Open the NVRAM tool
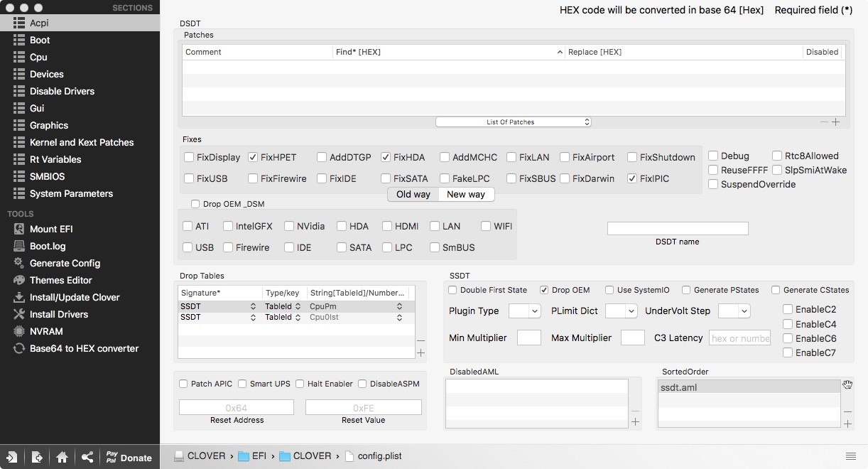The width and height of the screenshot is (868, 469). pyautogui.click(x=45, y=331)
